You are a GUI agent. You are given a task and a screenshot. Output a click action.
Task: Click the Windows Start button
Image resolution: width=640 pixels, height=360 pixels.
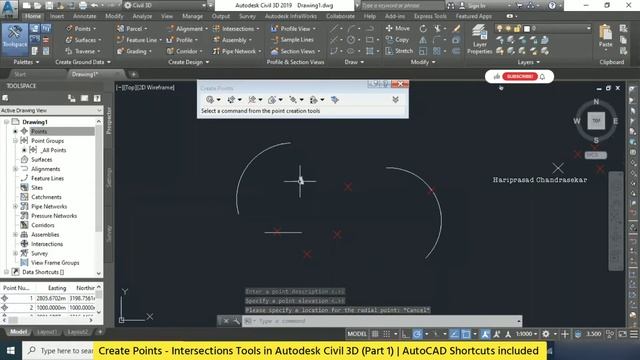click(11, 351)
